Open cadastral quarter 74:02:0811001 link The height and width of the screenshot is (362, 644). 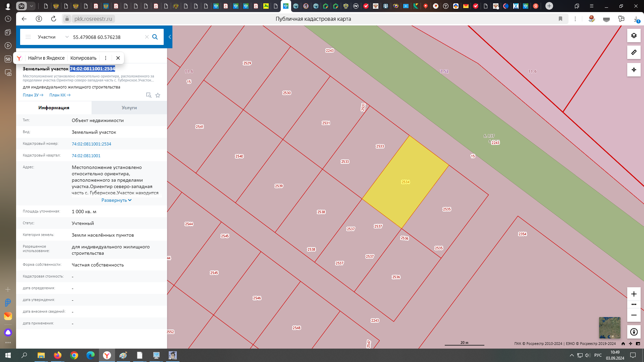click(x=86, y=156)
